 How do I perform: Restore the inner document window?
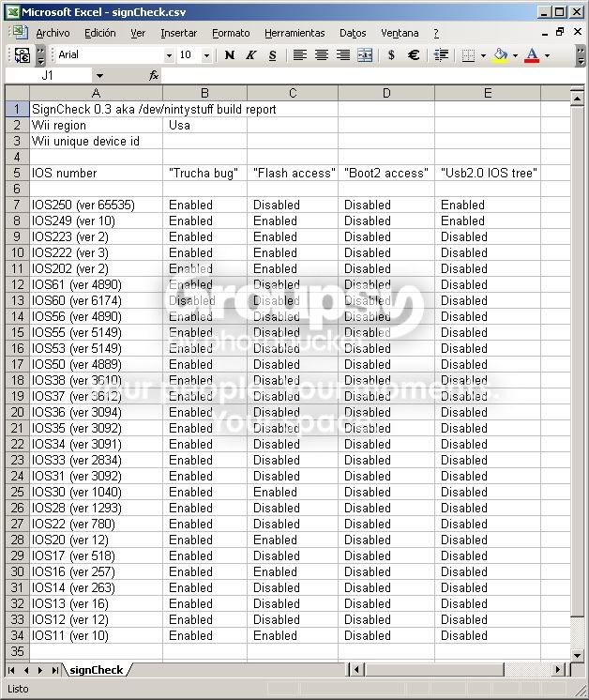coord(560,32)
